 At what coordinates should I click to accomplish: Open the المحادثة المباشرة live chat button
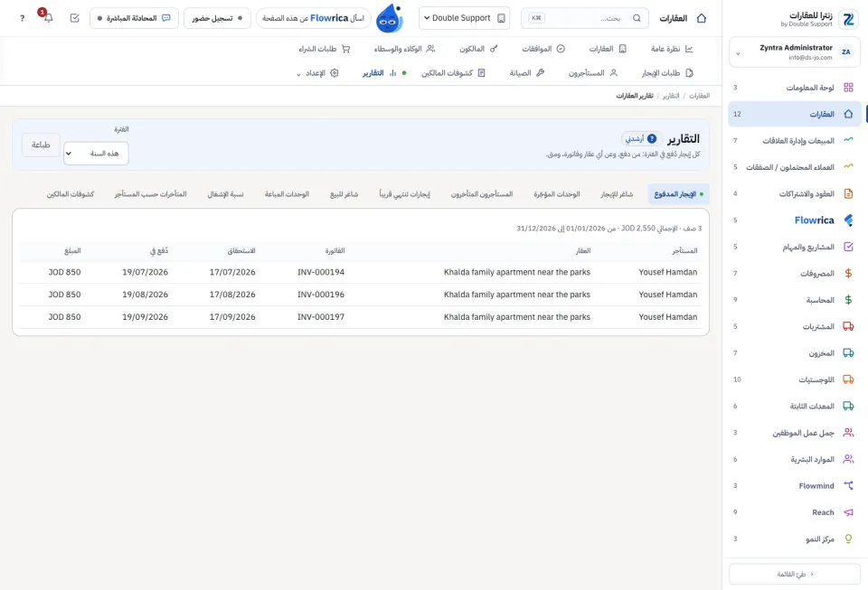pyautogui.click(x=134, y=18)
